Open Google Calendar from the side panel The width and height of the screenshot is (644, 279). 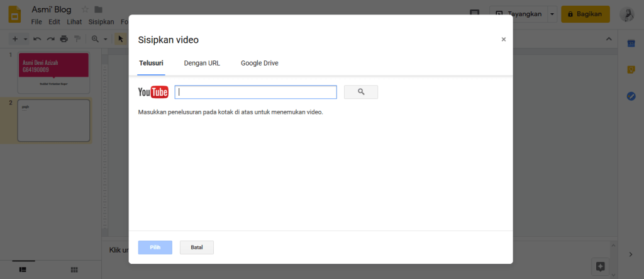631,43
